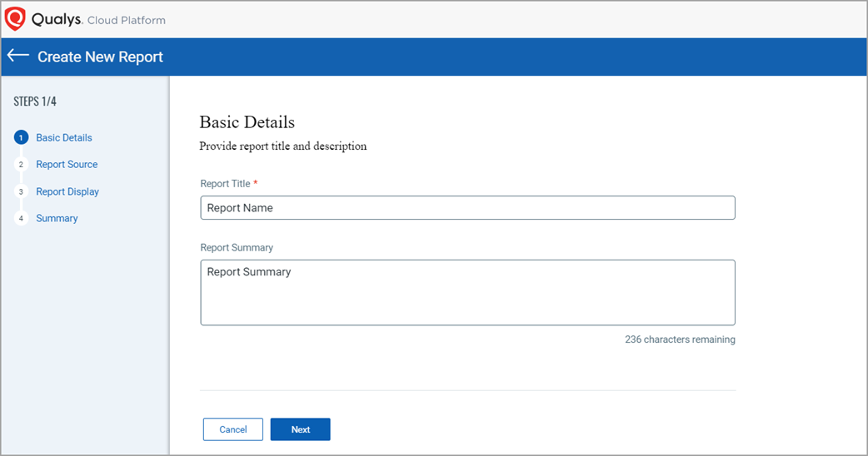Go to the Report Display step
Image resolution: width=868 pixels, height=456 pixels.
(67, 191)
